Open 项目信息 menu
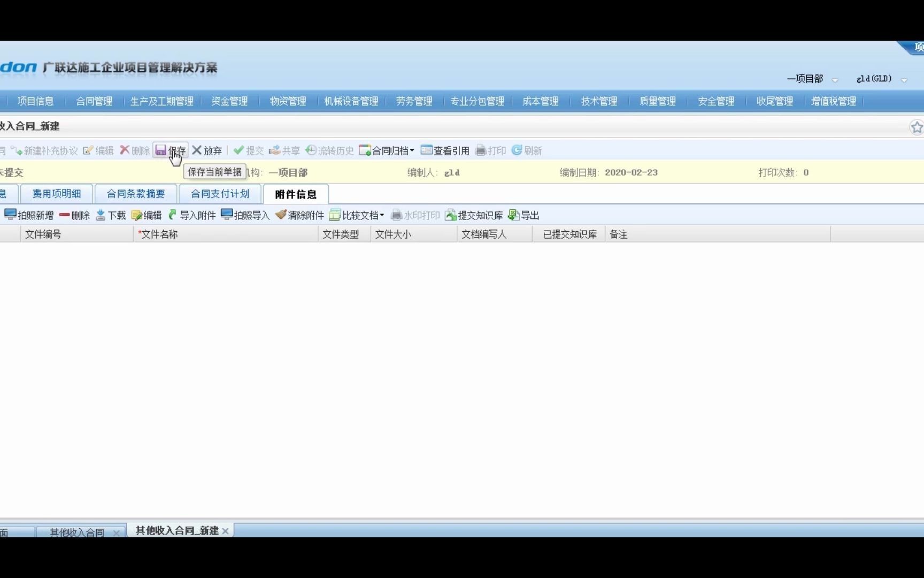The height and width of the screenshot is (578, 924). (35, 101)
